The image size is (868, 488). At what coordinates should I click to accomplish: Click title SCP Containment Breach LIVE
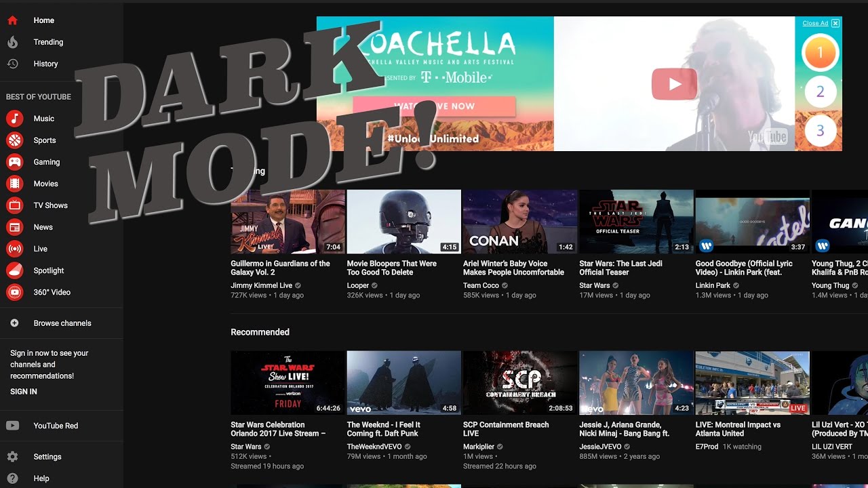coord(506,429)
